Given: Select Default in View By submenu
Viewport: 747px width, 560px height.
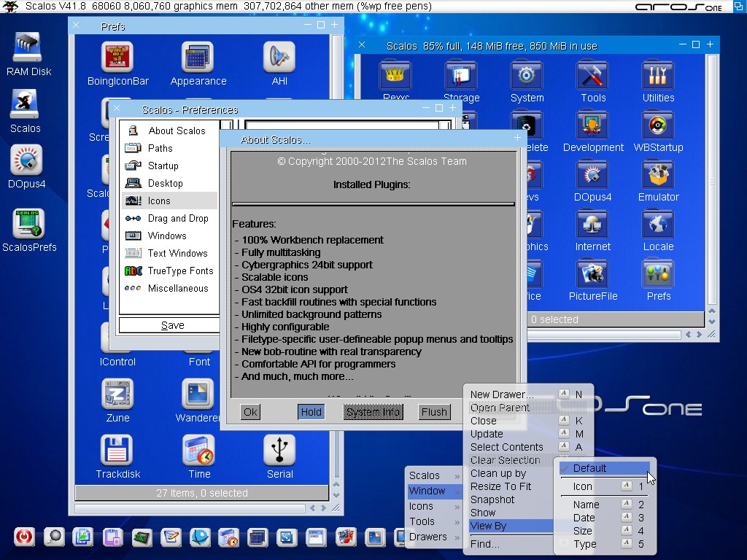Looking at the screenshot, I should coord(589,468).
